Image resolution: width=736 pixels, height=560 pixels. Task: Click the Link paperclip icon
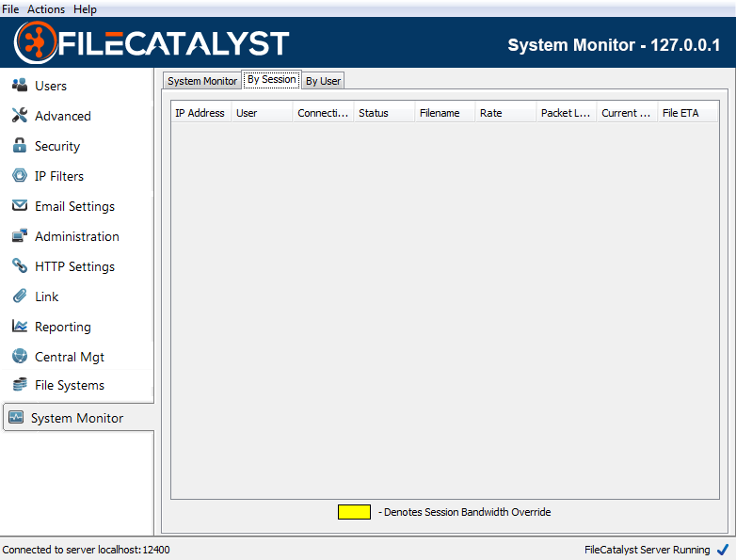(19, 296)
